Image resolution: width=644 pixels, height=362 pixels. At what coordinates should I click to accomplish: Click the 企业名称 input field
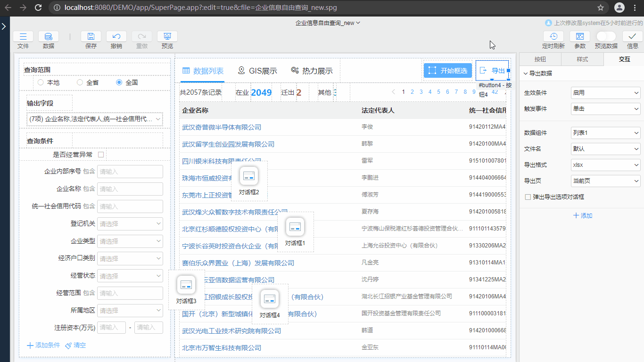130,189
